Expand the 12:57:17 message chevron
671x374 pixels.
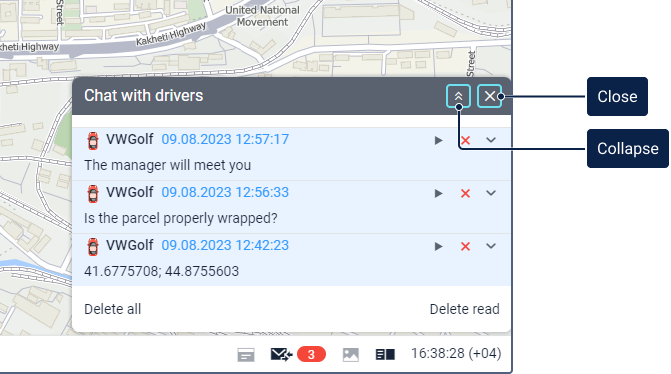[x=491, y=140]
